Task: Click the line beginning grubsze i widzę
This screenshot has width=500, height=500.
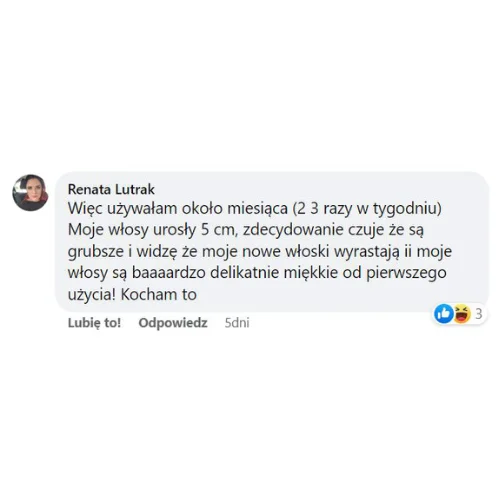Action: point(260,251)
